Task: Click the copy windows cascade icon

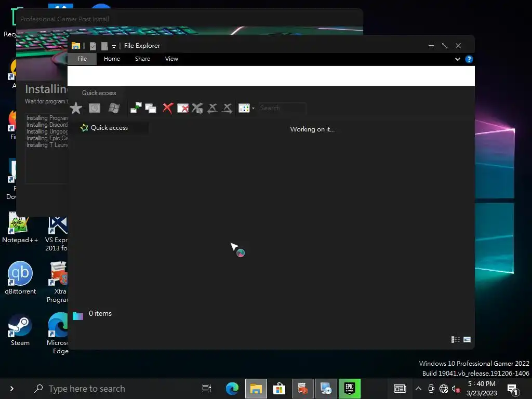Action: (x=151, y=108)
